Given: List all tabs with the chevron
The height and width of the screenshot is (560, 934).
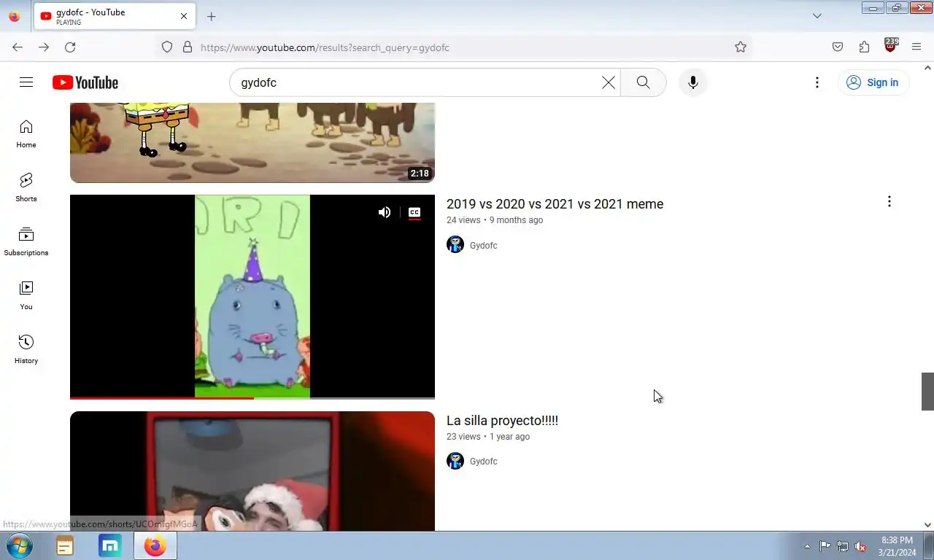Looking at the screenshot, I should point(817,16).
